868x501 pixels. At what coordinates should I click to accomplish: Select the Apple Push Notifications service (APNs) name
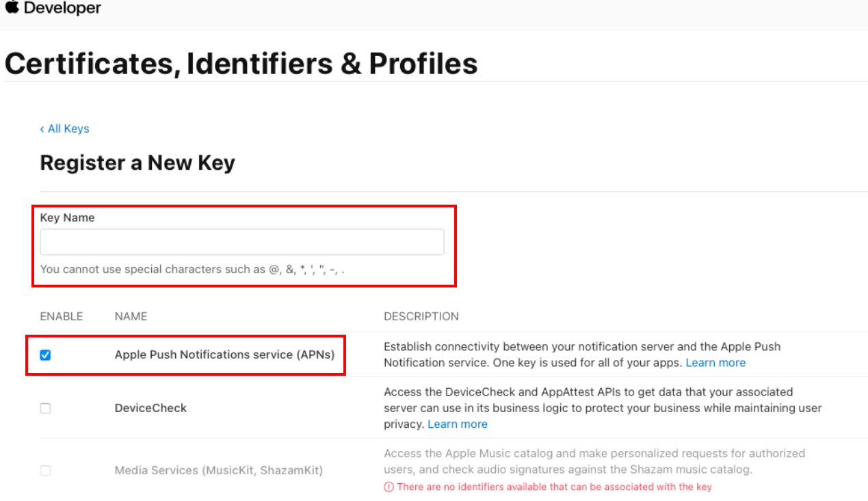point(225,355)
